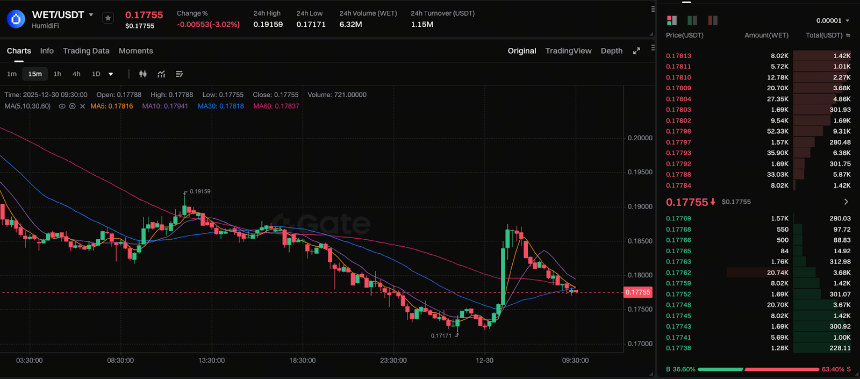Show bids-only order book view

(x=692, y=20)
